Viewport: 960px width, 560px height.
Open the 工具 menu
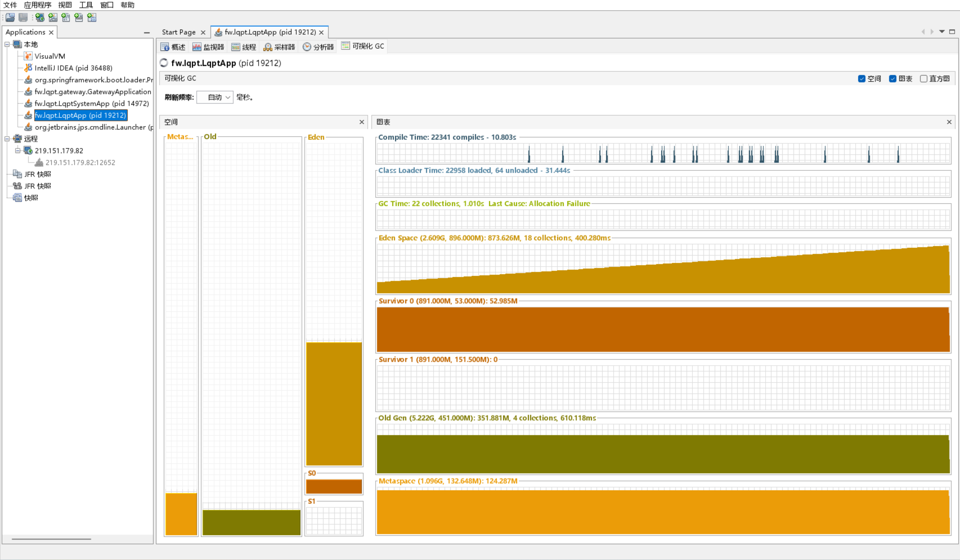pos(86,5)
